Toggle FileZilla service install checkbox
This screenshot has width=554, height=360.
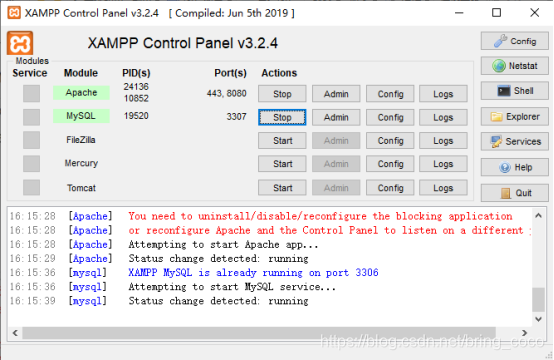[31, 140]
